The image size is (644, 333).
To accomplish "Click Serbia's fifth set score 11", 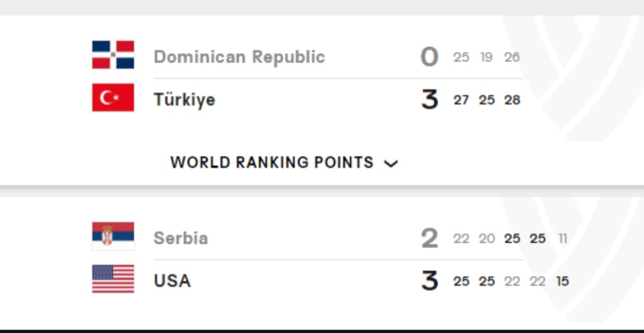I will (563, 239).
